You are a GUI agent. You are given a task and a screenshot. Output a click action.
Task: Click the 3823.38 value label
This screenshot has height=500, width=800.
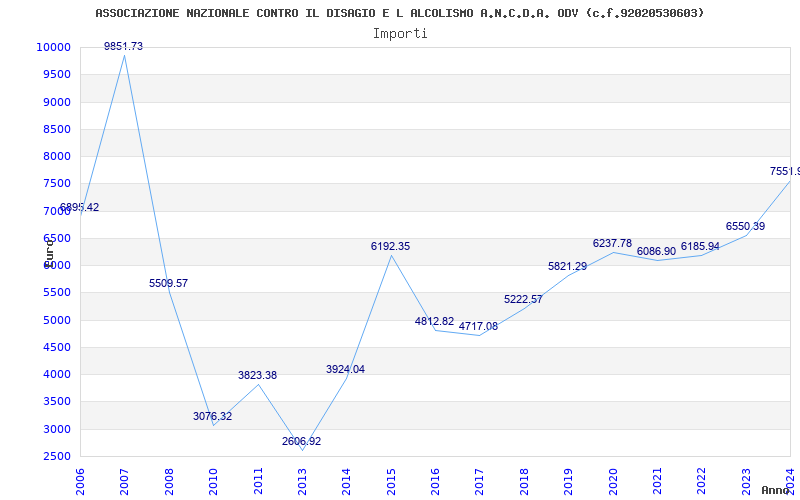pyautogui.click(x=257, y=376)
